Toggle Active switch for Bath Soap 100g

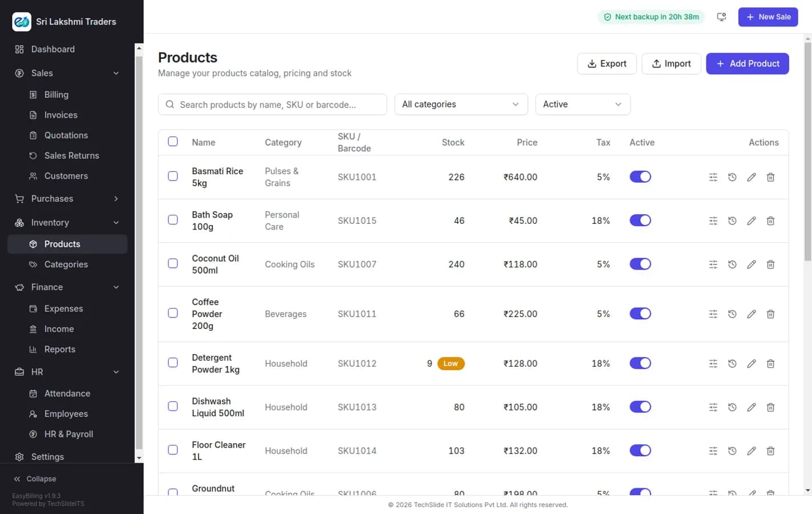[x=640, y=220]
